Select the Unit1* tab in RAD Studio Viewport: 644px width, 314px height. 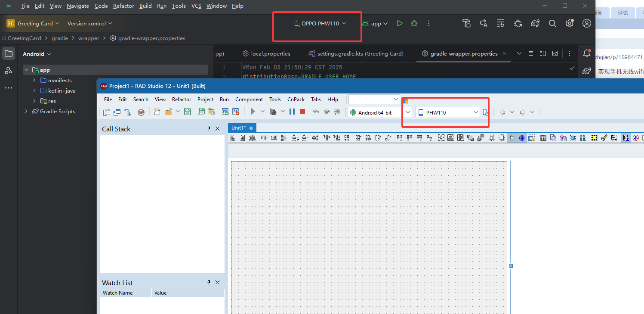(242, 128)
